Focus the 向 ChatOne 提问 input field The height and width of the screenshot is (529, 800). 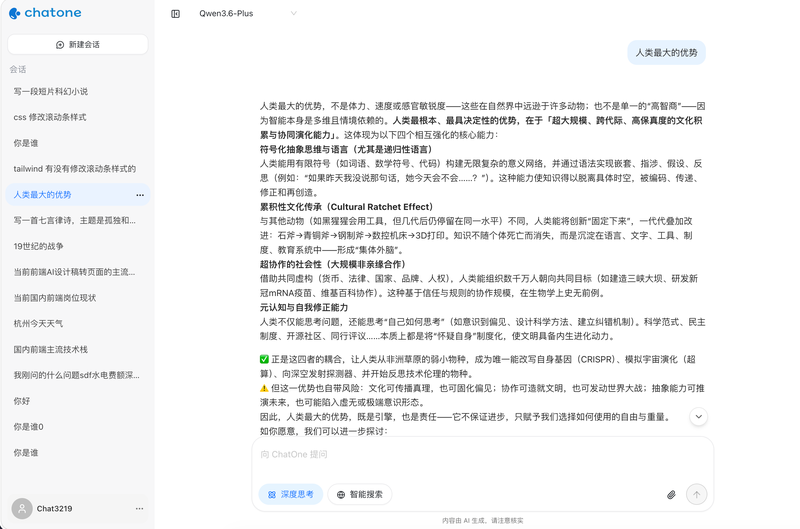[482, 455]
